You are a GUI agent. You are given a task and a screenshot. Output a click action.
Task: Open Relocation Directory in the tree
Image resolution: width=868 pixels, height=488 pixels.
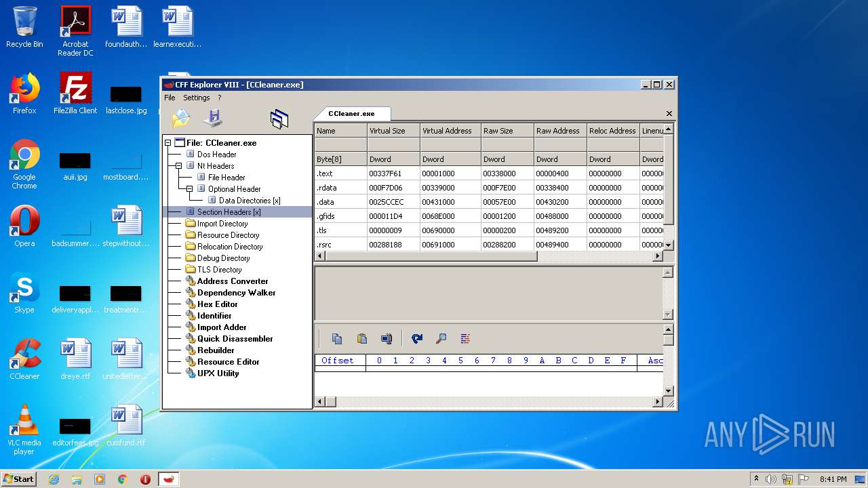click(230, 247)
